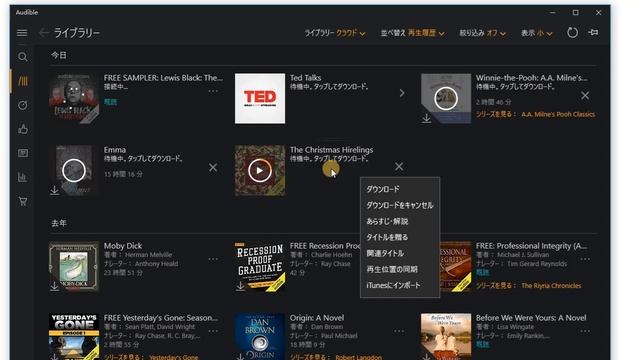This screenshot has height=360, width=640.
Task: Pin the window with the pin icon
Action: click(x=593, y=32)
